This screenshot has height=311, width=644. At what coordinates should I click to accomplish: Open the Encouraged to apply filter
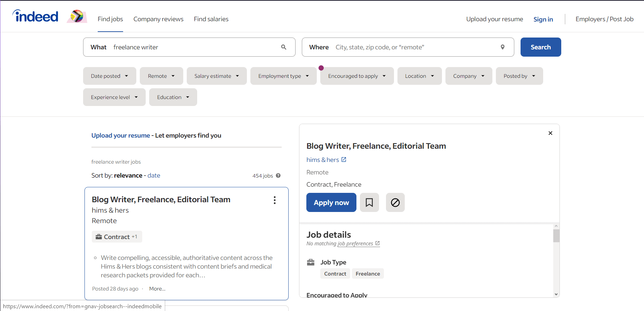click(357, 76)
